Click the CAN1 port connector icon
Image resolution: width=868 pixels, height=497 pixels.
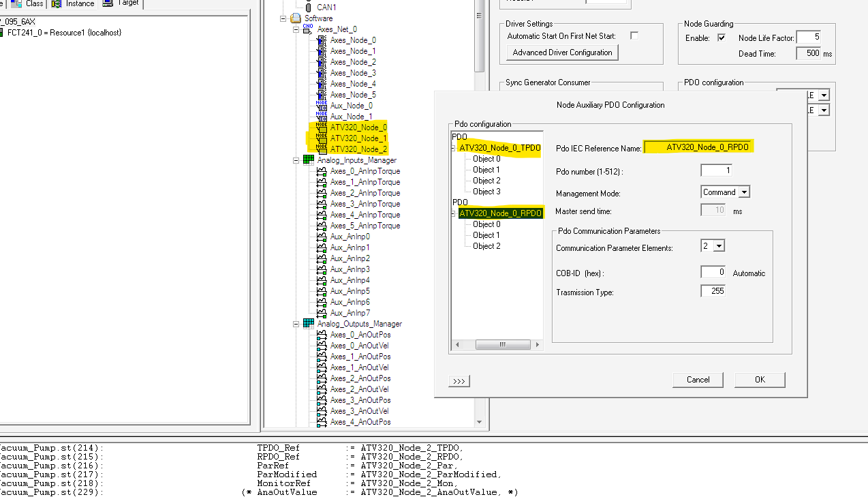click(309, 7)
